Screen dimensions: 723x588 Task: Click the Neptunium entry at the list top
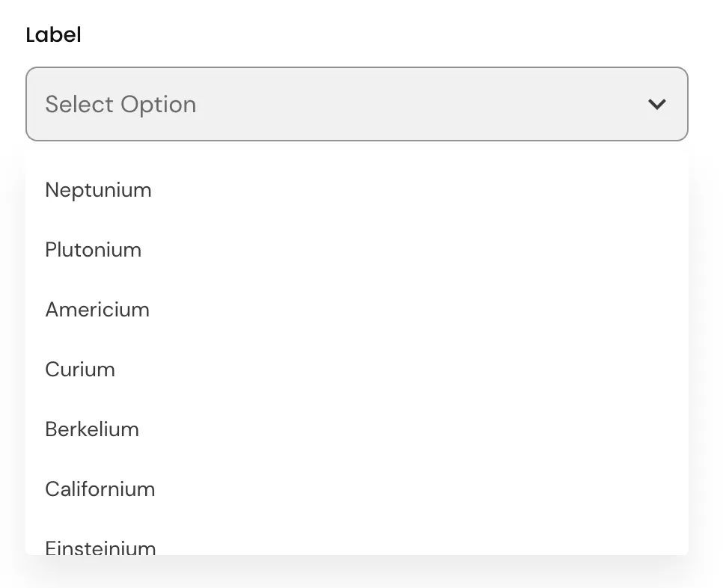(x=98, y=190)
